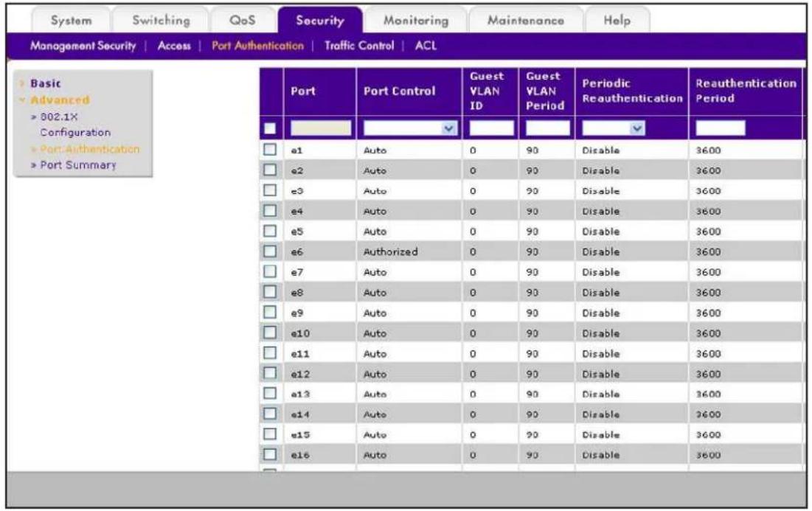
Task: Check the box for port e12
Action: [270, 373]
